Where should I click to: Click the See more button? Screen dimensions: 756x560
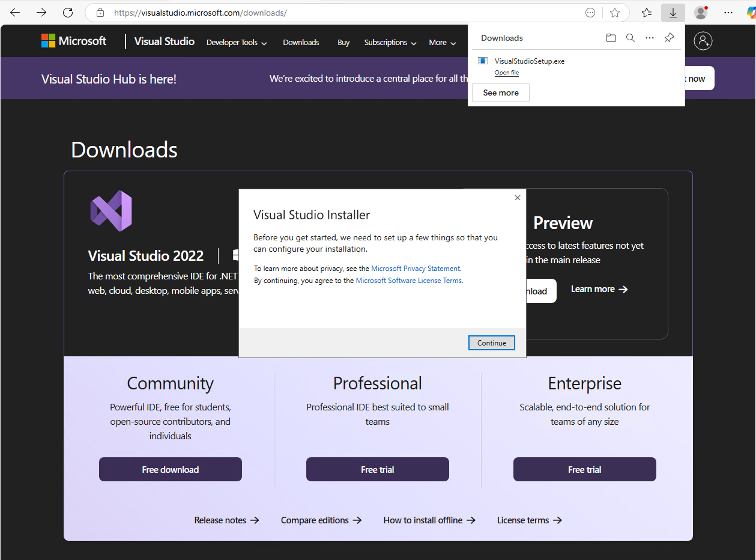(x=501, y=93)
